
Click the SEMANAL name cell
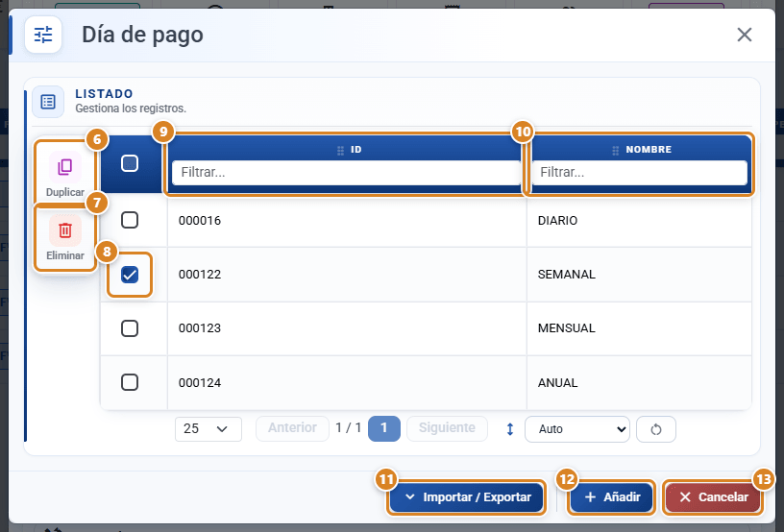click(640, 275)
